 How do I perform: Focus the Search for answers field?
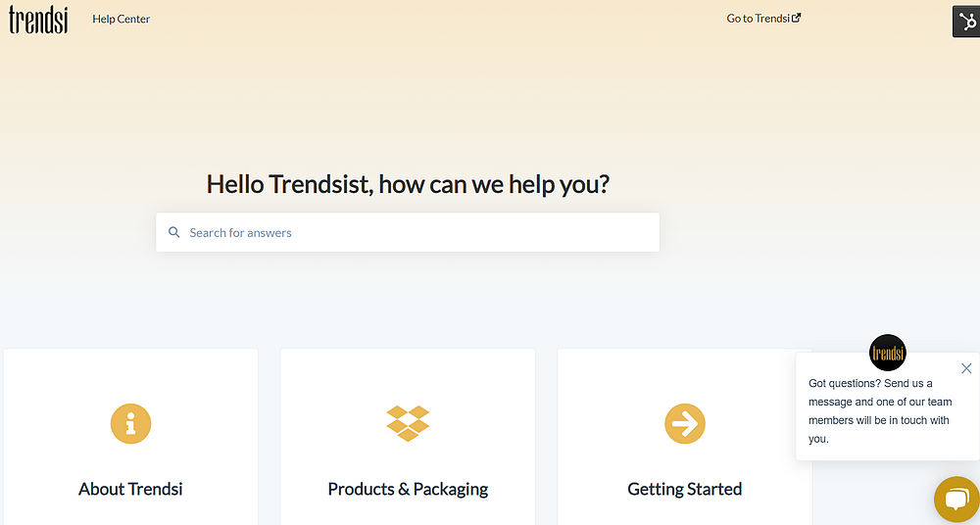tap(408, 232)
